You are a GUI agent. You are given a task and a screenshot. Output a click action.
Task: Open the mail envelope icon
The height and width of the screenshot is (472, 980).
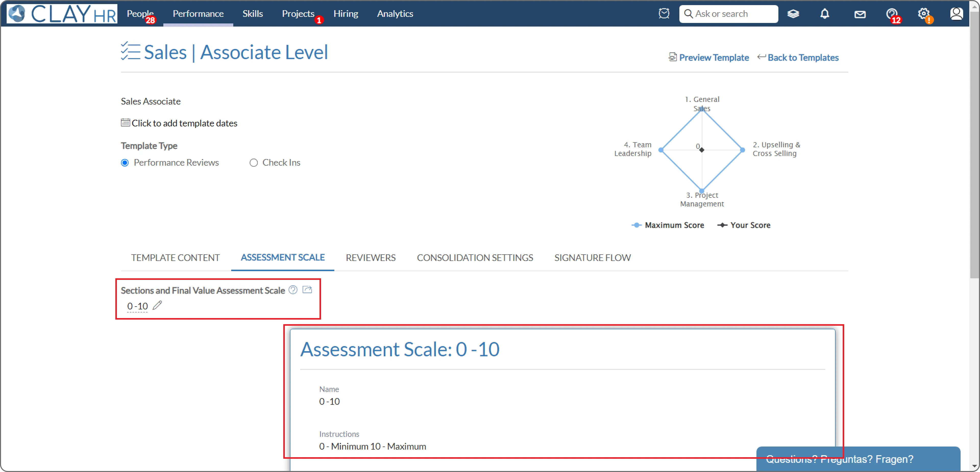[x=860, y=15]
